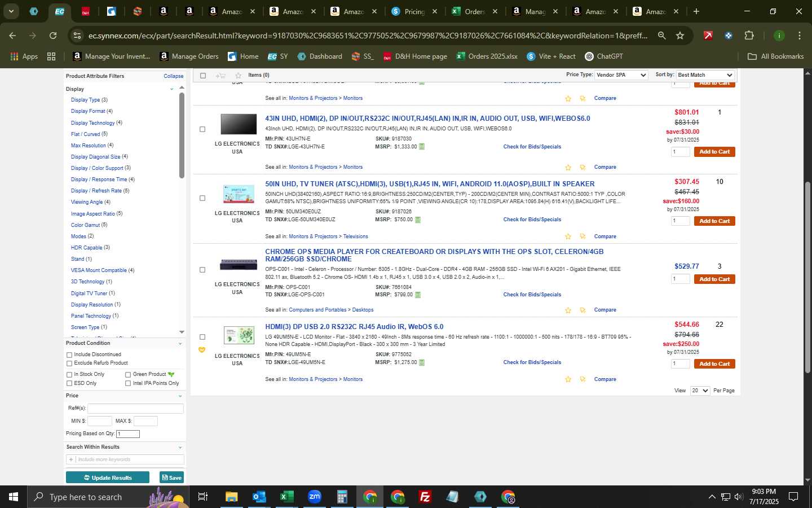Tick select-all checkbox in Items toolbar

tap(203, 76)
